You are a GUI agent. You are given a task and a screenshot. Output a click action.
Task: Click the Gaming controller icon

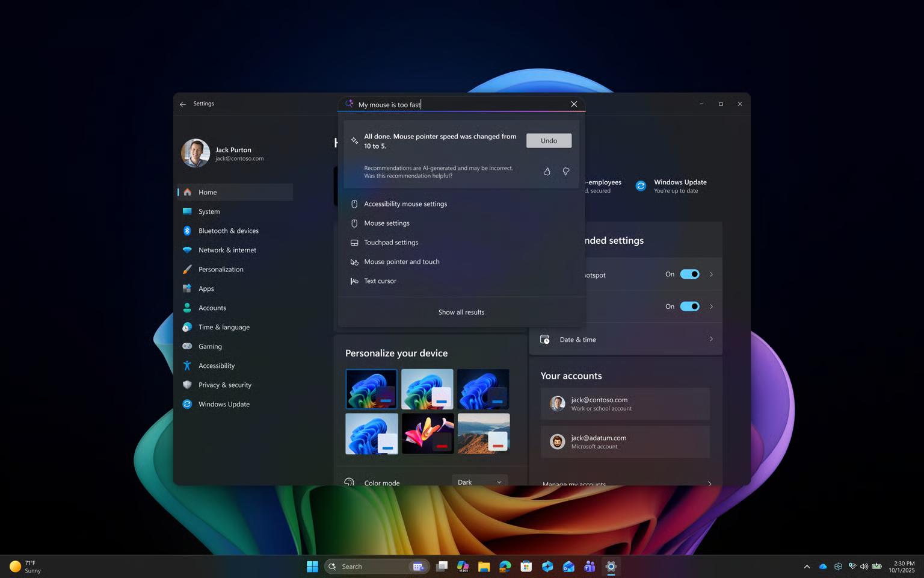tap(187, 346)
